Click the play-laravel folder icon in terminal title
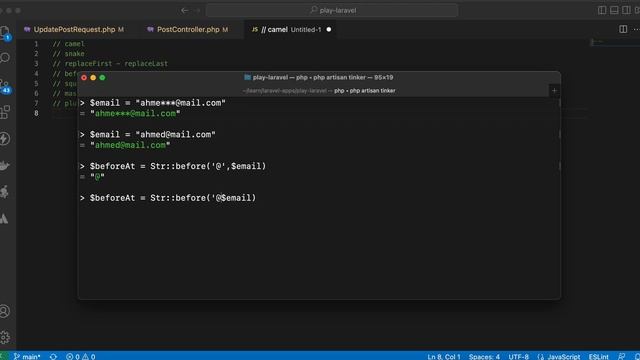This screenshot has height=360, width=640. click(x=247, y=77)
